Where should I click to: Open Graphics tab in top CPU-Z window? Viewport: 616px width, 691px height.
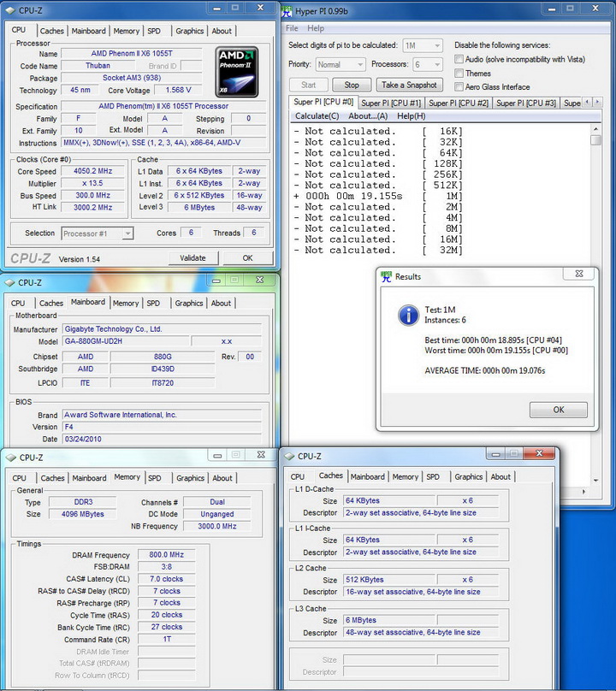click(x=190, y=31)
